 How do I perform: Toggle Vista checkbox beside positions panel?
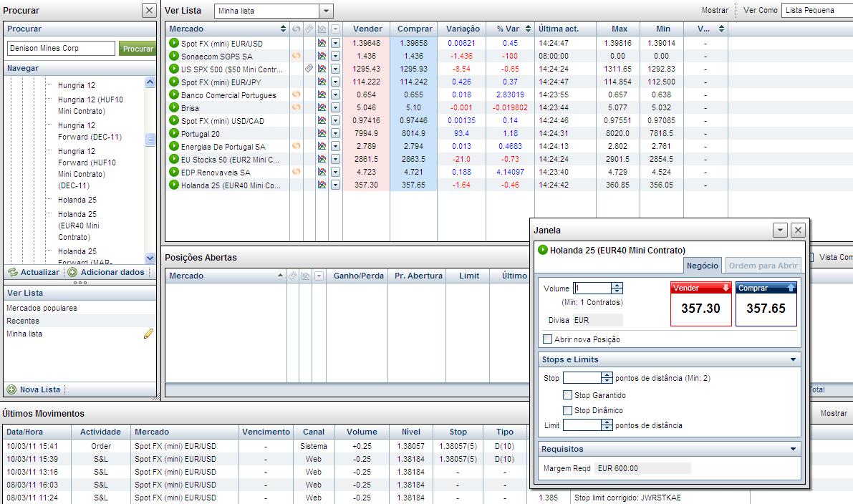pyautogui.click(x=811, y=257)
